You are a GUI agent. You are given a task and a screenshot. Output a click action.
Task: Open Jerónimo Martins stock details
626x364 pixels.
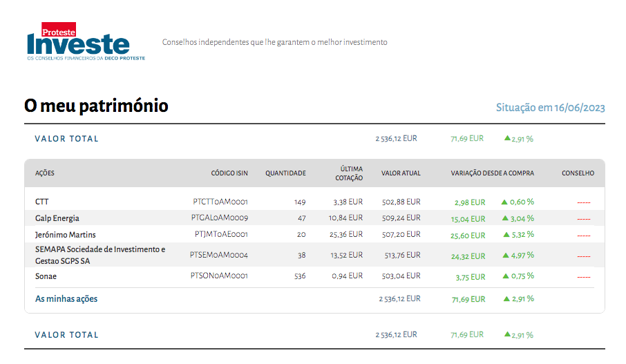(65, 235)
